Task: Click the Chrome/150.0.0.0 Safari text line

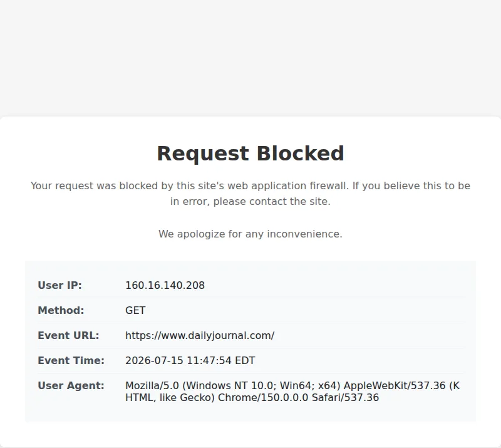Action: (252, 397)
